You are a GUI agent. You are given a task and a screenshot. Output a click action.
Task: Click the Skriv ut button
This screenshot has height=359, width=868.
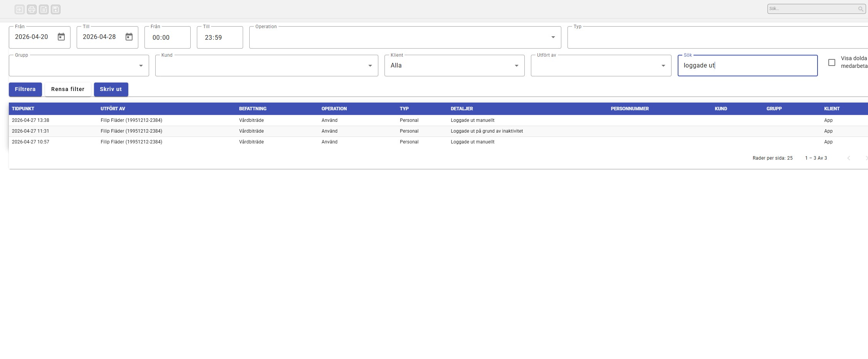click(111, 89)
